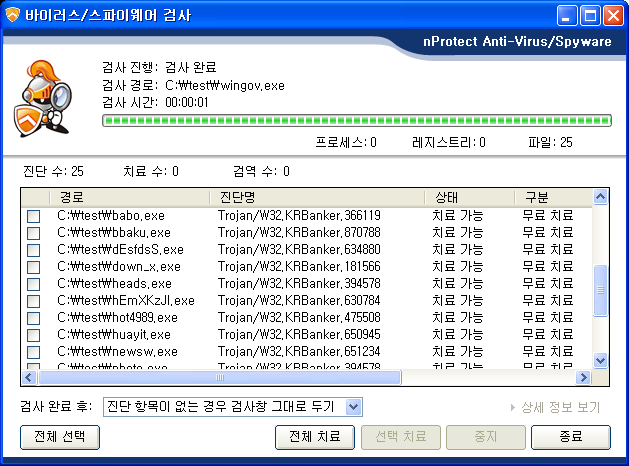The width and height of the screenshot is (629, 466).
Task: Click the path C:\test\hot4989.exe
Action: tap(117, 318)
